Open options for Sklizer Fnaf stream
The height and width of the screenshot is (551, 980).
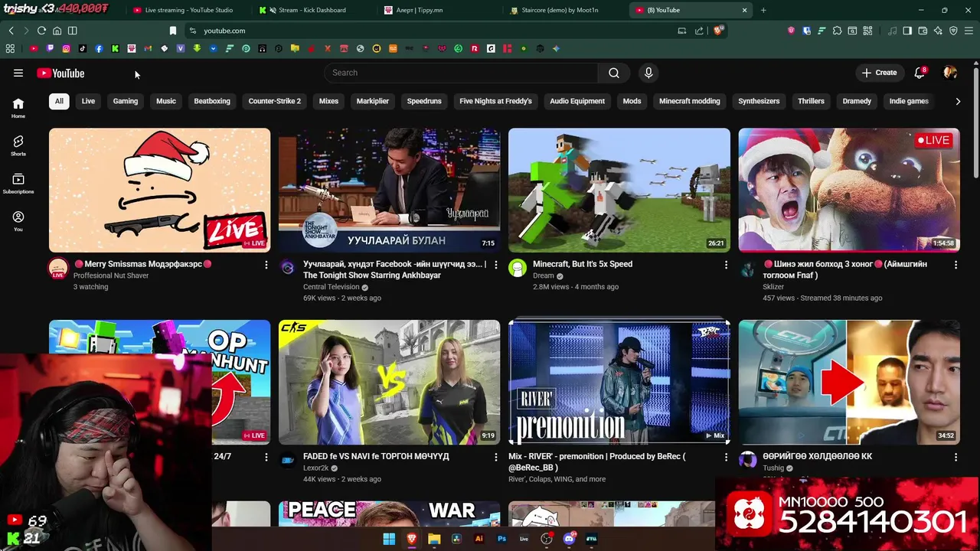tap(955, 265)
